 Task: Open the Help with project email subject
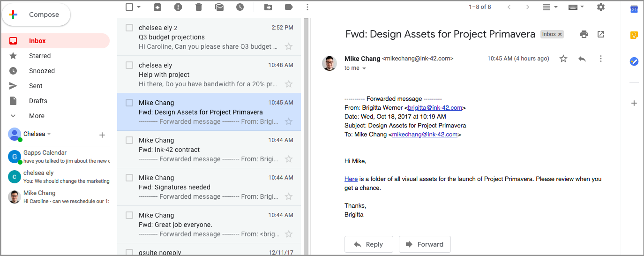point(164,75)
